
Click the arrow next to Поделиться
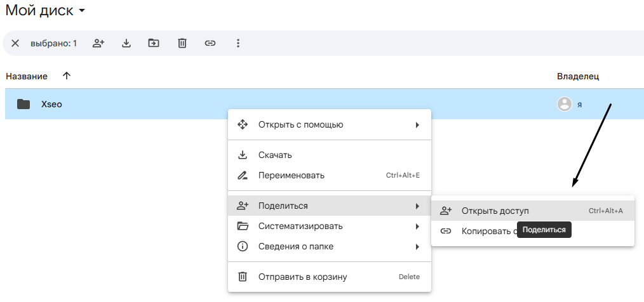417,206
